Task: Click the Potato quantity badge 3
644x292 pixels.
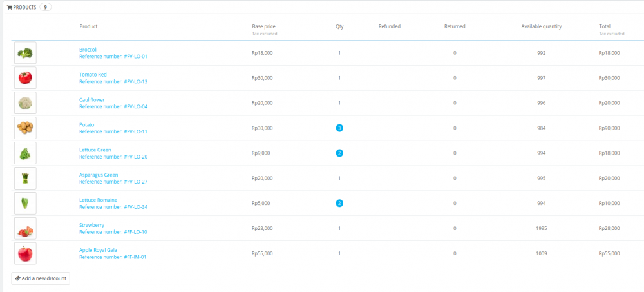Action: point(339,128)
